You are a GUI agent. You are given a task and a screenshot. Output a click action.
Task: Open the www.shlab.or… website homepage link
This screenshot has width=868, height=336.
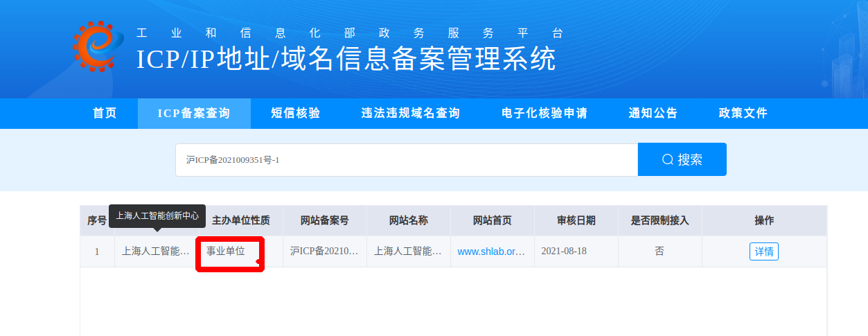click(x=491, y=251)
